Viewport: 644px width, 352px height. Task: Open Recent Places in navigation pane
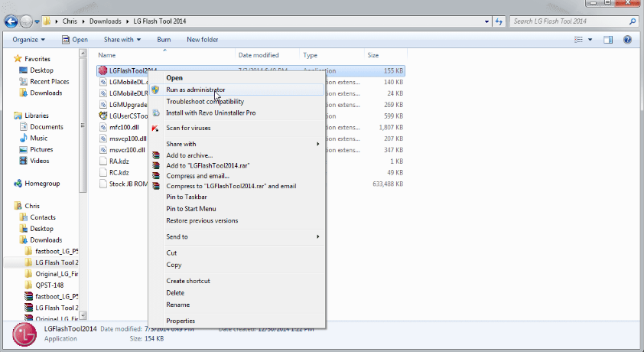(x=49, y=82)
